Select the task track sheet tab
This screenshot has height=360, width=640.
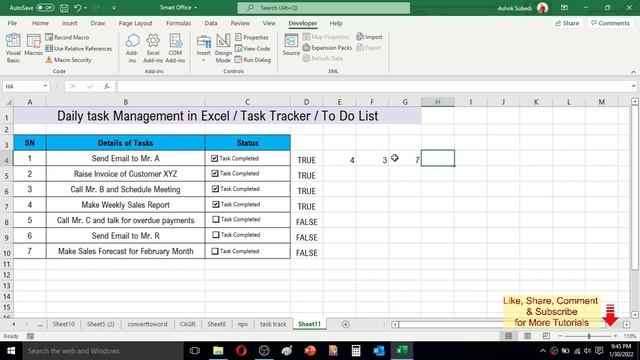coord(273,324)
